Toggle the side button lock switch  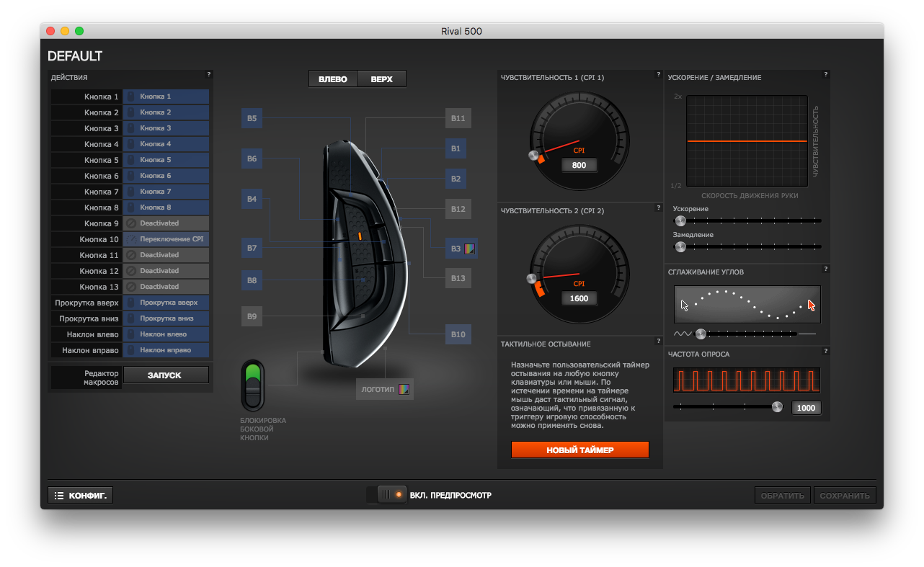point(252,385)
